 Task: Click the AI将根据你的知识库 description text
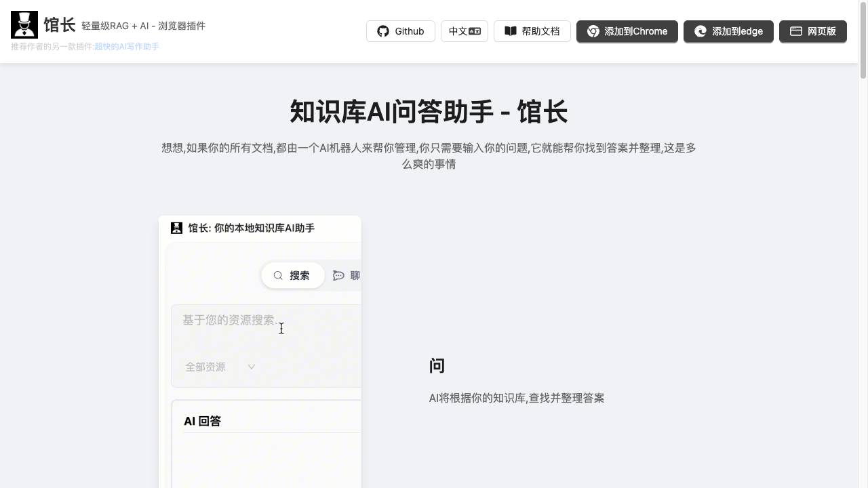517,398
